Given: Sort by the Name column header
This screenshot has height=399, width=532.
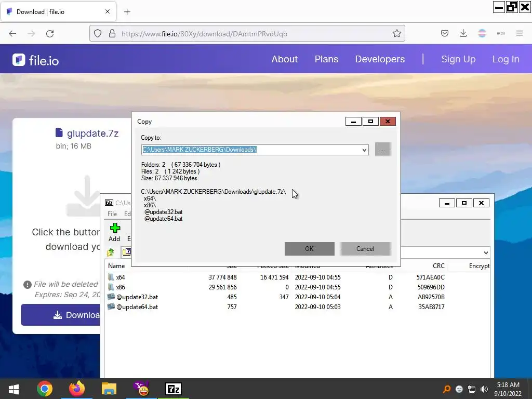Looking at the screenshot, I should coord(116,266).
